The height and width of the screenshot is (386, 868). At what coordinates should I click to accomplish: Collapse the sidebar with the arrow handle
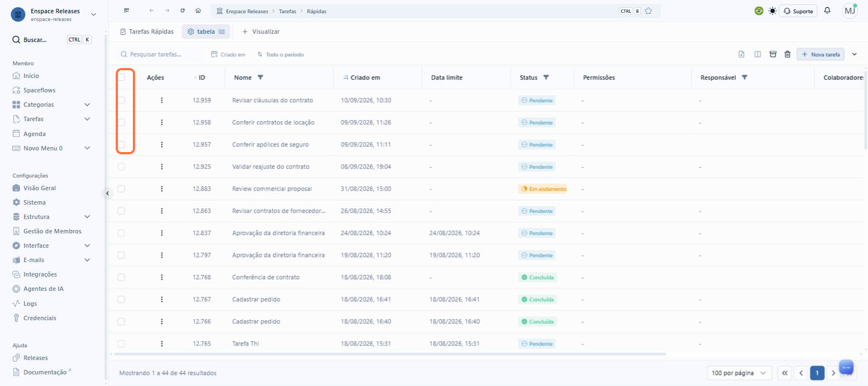click(107, 193)
